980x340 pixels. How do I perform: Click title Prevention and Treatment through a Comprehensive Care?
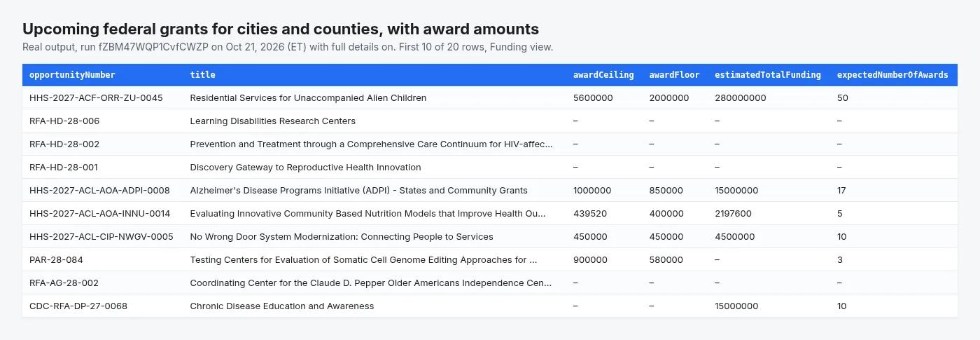coord(372,144)
